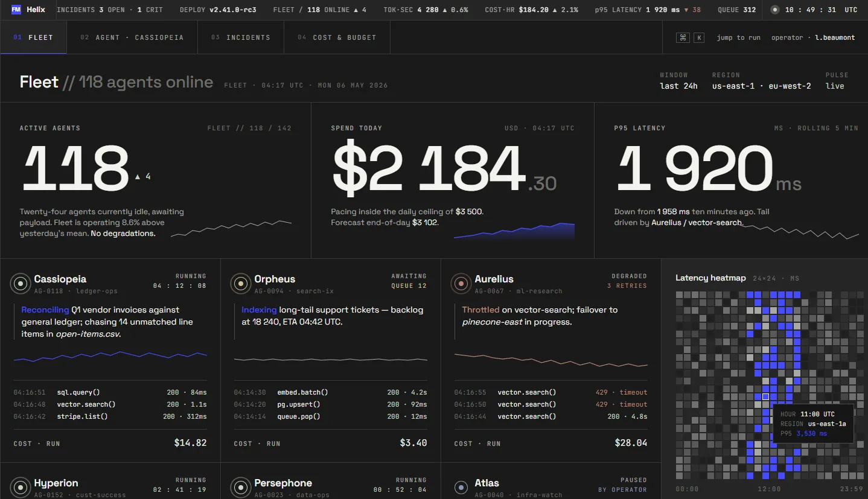
Task: Click active agents sparkline chart
Action: [231, 229]
